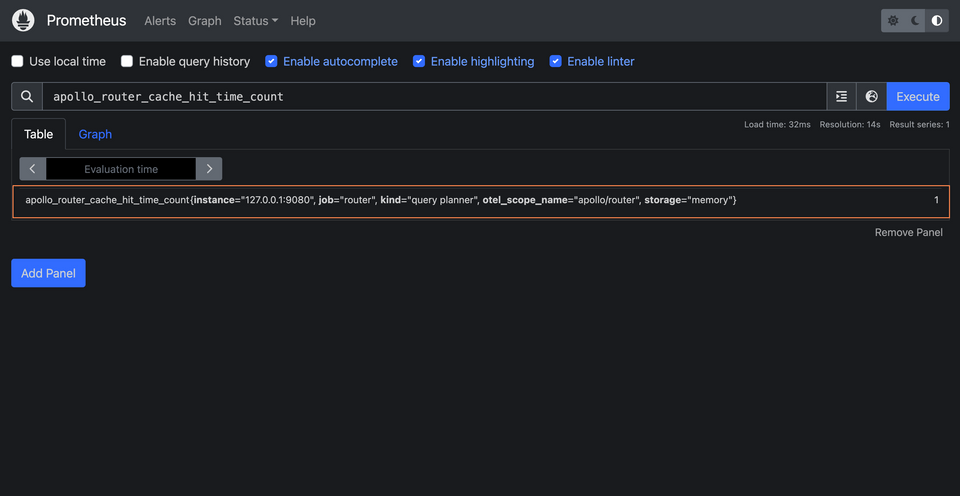Click the Prometheus flame logo
The height and width of the screenshot is (496, 960).
point(23,21)
